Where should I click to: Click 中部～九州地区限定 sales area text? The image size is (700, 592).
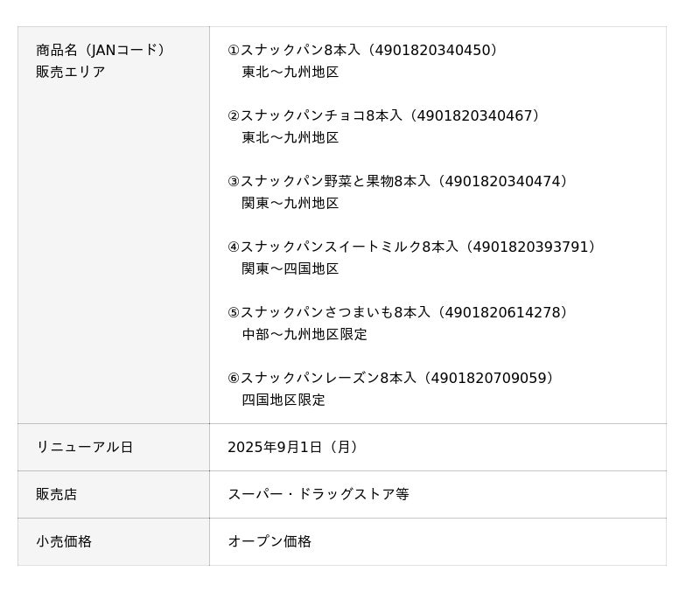pyautogui.click(x=304, y=334)
